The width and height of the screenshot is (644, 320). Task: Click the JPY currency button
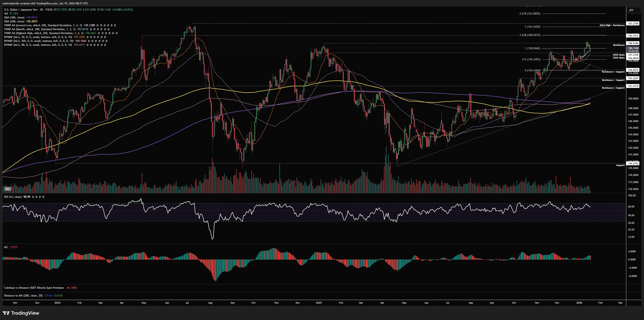point(631,10)
